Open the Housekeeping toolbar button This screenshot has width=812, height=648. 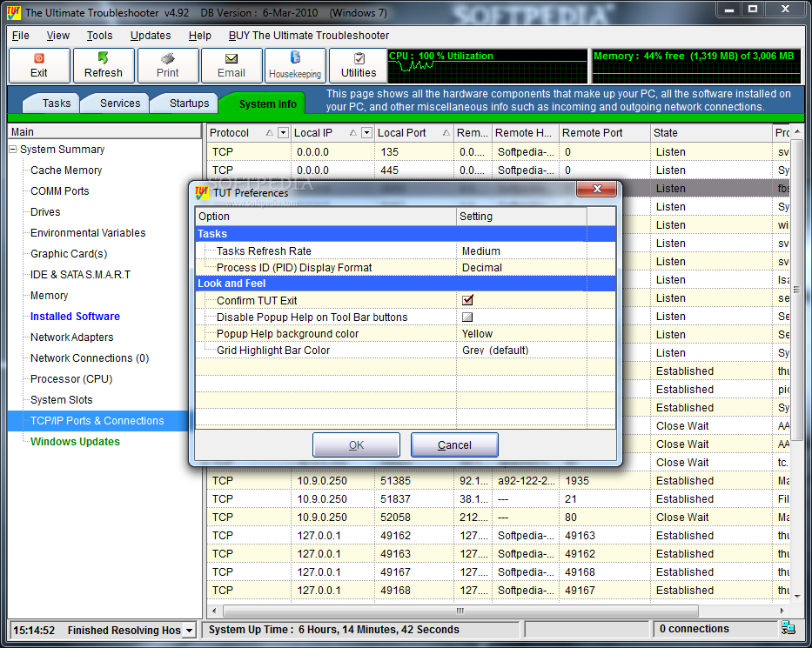pos(295,66)
